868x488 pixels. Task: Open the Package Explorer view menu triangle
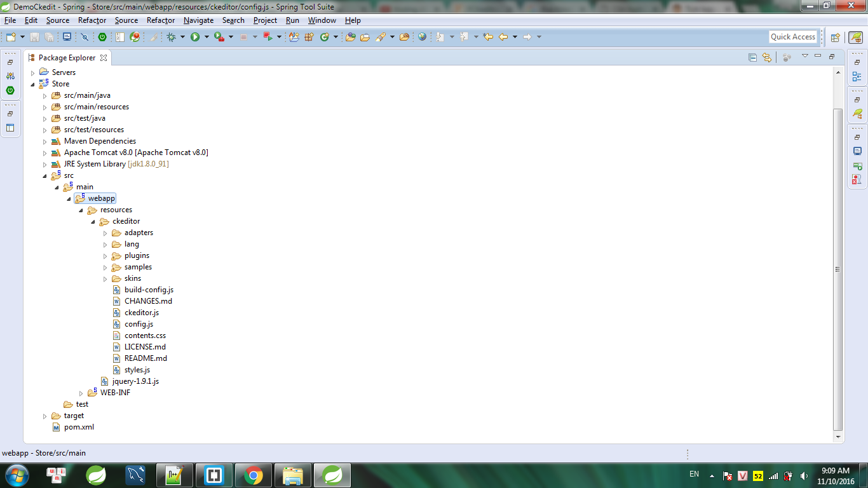(804, 57)
